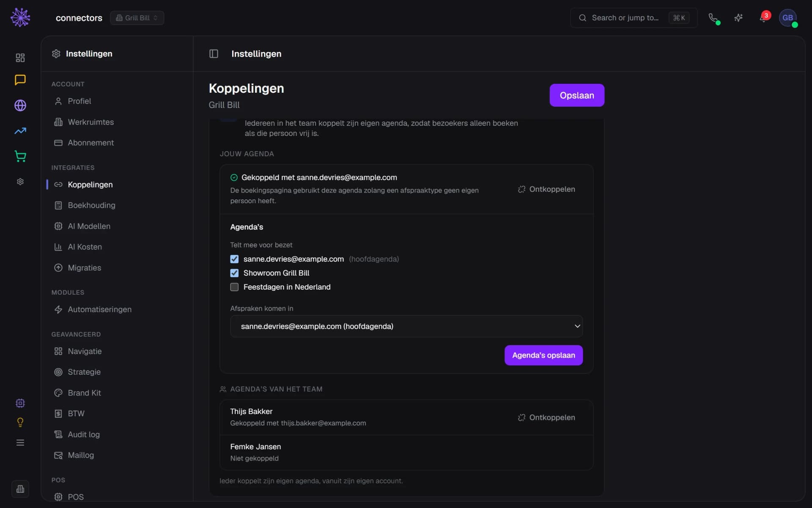Uncheck sanne.devries@example.com hoofdagenda checkbox
This screenshot has height=508, width=812.
(x=234, y=259)
